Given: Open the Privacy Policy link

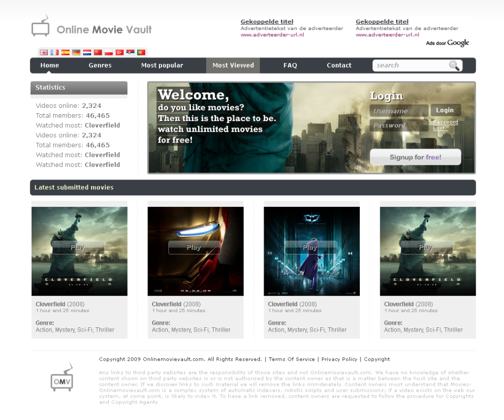Looking at the screenshot, I should [339, 359].
